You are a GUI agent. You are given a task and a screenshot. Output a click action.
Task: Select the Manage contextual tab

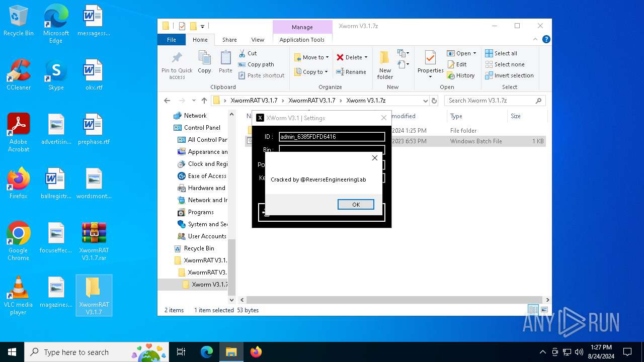point(302,27)
